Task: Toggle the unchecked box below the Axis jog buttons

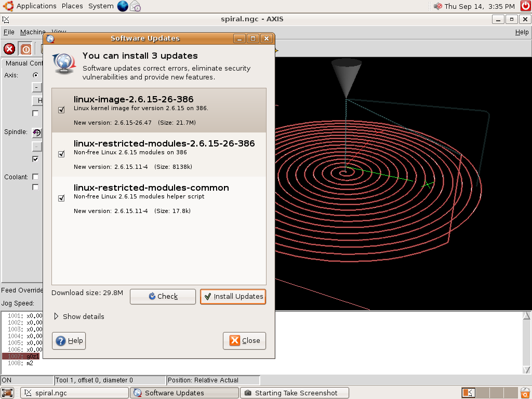Action: pos(35,113)
